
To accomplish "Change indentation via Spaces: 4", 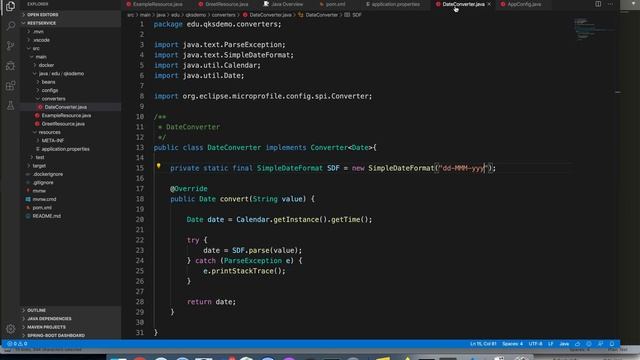I will pos(512,344).
